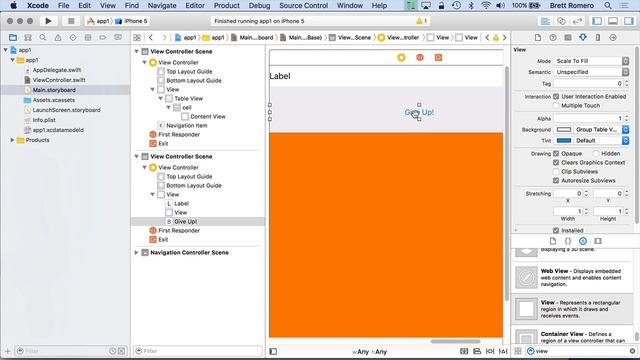Toggle the Opaque checkbox
640x360 pixels.
pyautogui.click(x=556, y=153)
